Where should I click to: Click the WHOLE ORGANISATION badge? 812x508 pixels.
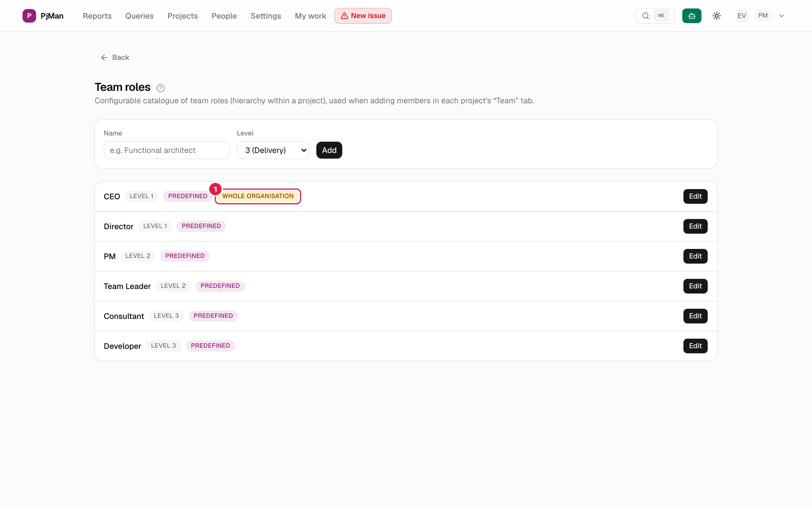coord(258,196)
